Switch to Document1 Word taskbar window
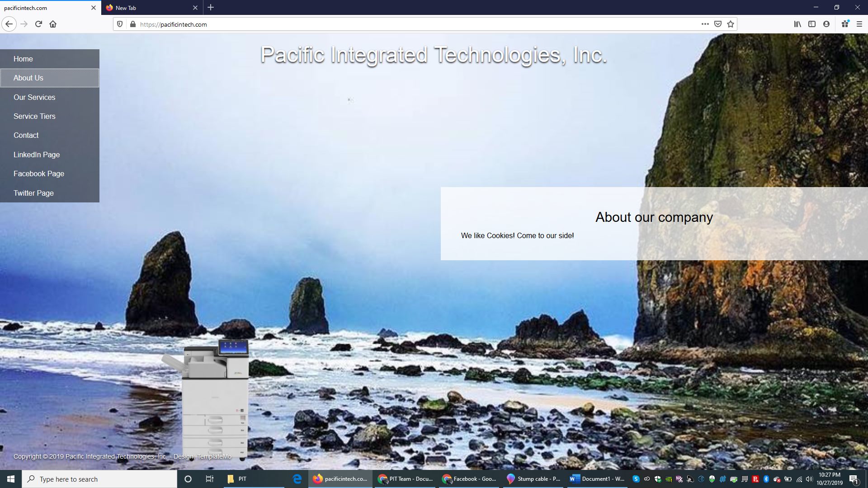The height and width of the screenshot is (488, 868). 598,479
